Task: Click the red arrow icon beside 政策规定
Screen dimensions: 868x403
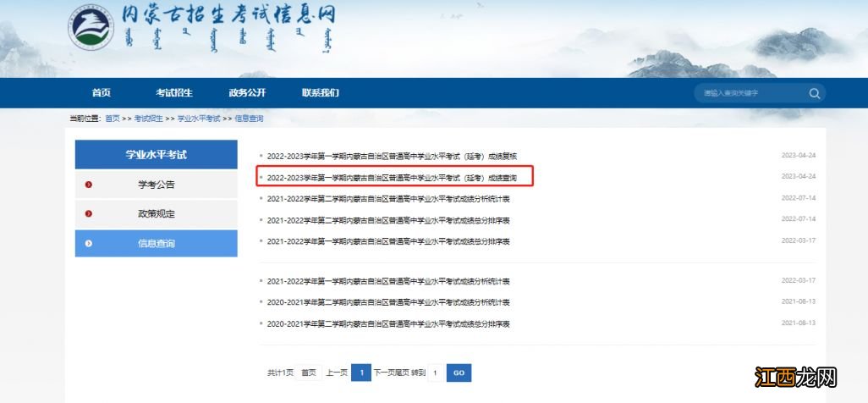Action: (x=89, y=214)
